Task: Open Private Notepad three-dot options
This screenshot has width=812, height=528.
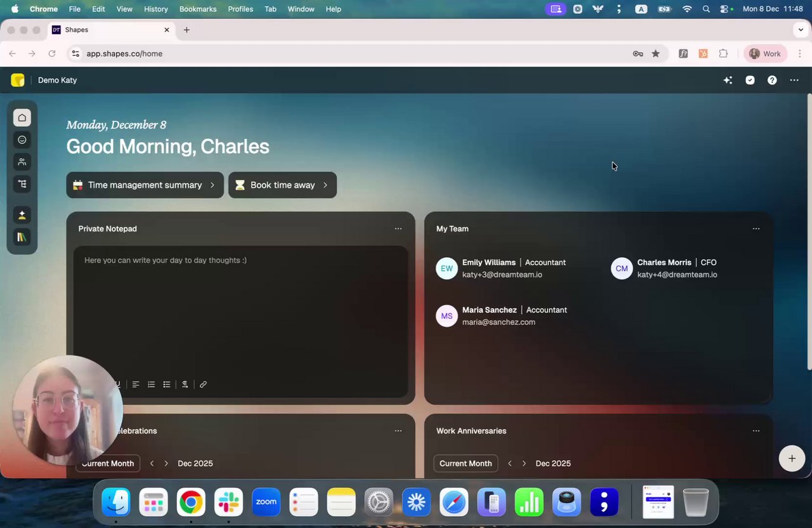Action: point(398,228)
